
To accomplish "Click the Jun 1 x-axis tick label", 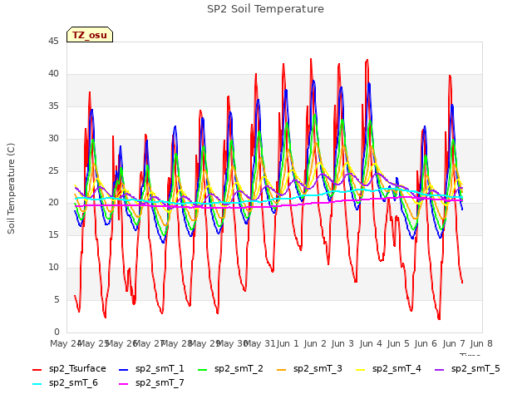I will click(288, 343).
